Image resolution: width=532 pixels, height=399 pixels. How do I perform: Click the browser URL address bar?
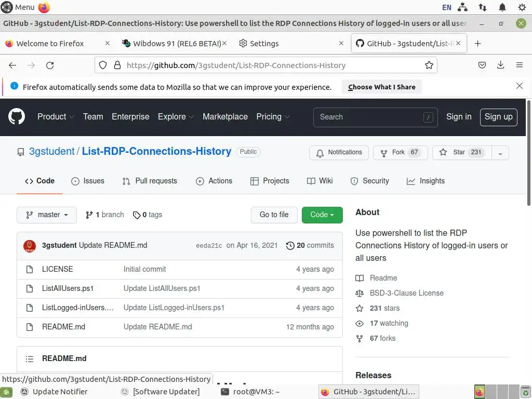(x=265, y=65)
